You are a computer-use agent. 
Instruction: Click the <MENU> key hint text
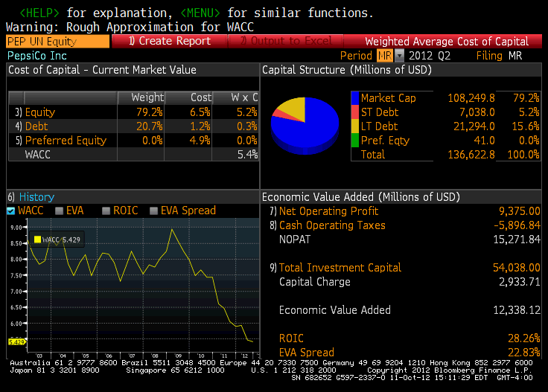pos(200,13)
